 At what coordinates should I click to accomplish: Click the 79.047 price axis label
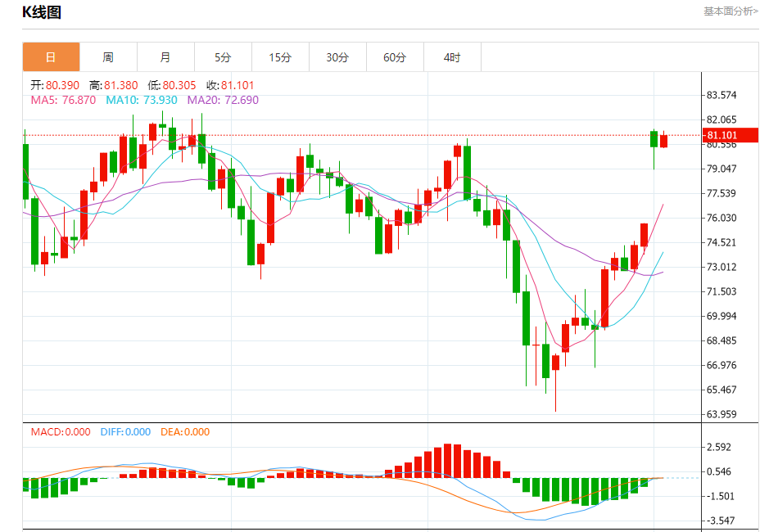click(x=722, y=169)
